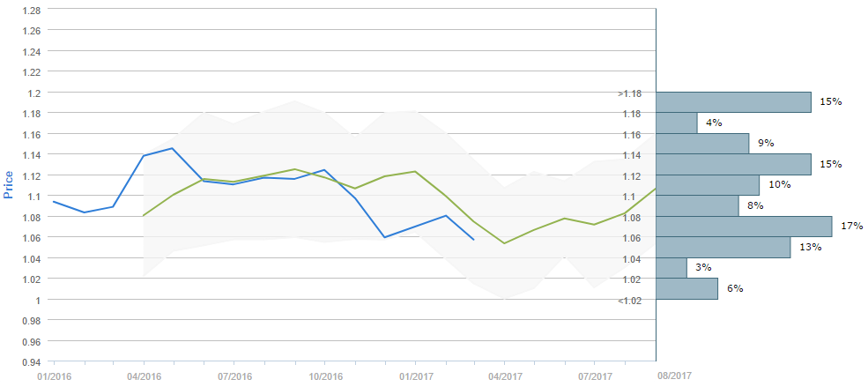The width and height of the screenshot is (868, 387).
Task: Click the 08/2017 date label
Action: 673,376
